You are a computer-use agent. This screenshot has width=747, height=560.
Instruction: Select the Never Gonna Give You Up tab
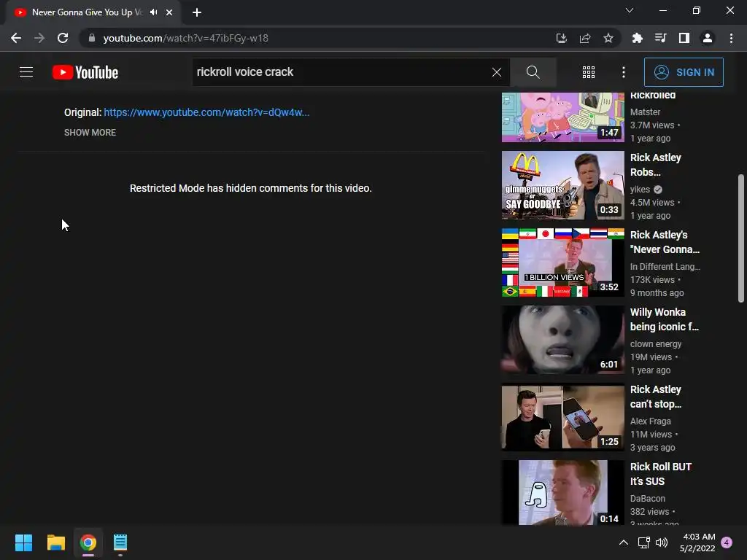click(x=87, y=12)
